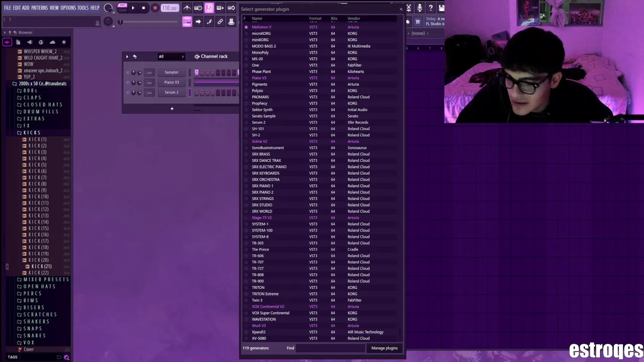
Task: Toggle the wait for input icon
Action: (x=198, y=8)
